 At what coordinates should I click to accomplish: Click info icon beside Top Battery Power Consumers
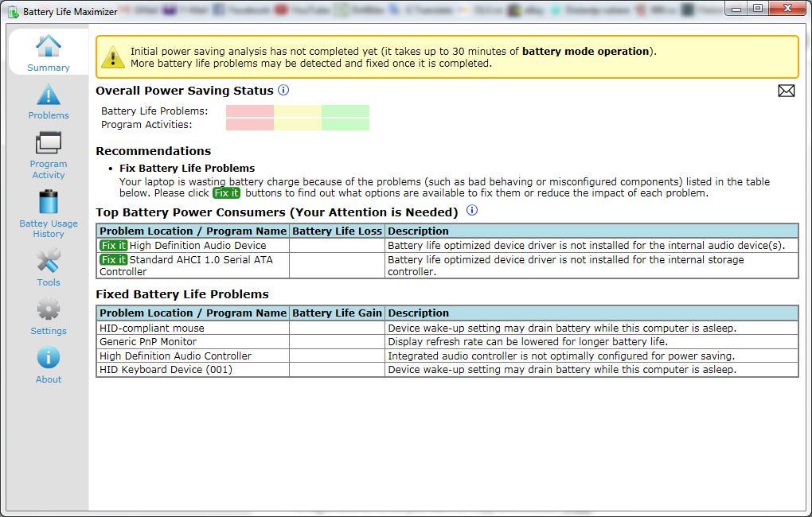(x=472, y=210)
